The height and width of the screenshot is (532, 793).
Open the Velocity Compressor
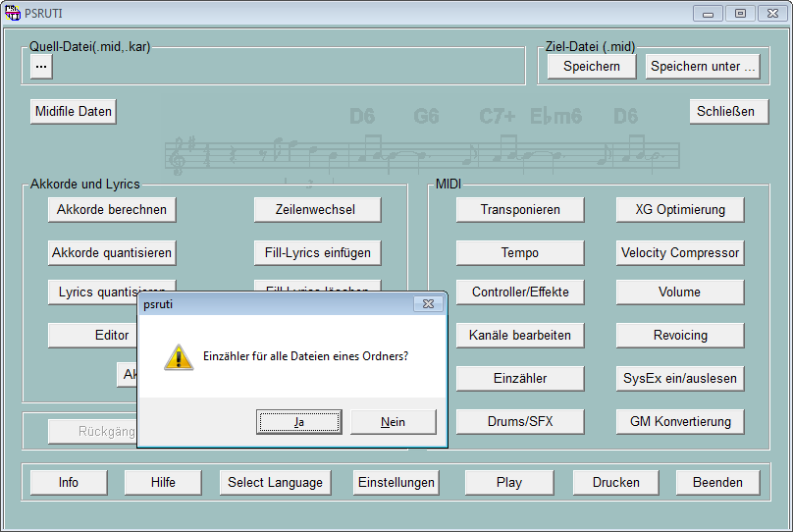coord(680,253)
